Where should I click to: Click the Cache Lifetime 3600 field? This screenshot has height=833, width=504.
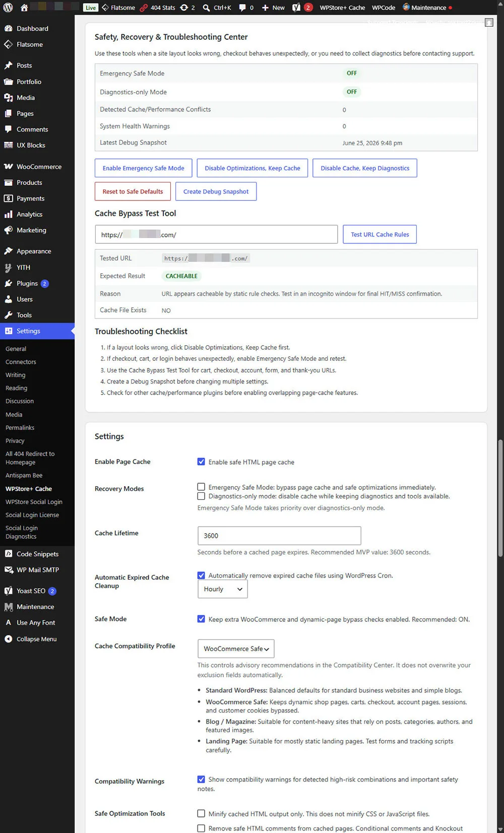pyautogui.click(x=279, y=536)
